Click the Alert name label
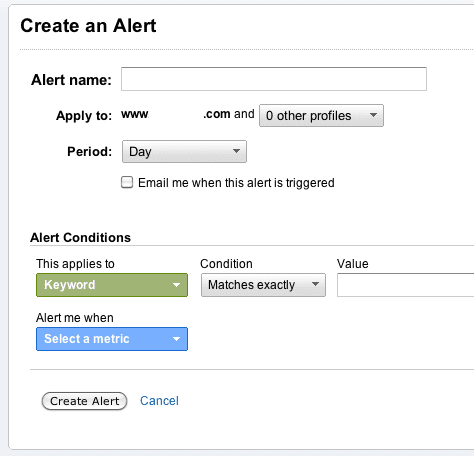 (71, 80)
